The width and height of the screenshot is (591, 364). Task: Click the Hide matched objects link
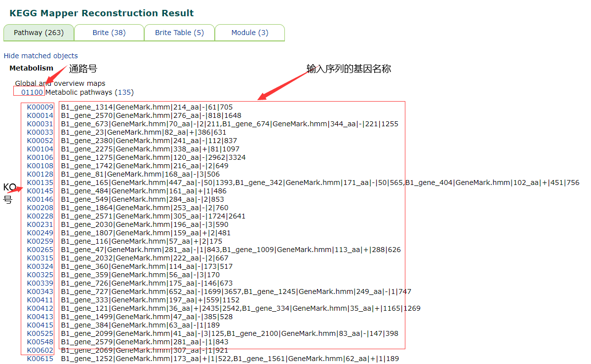pos(40,56)
